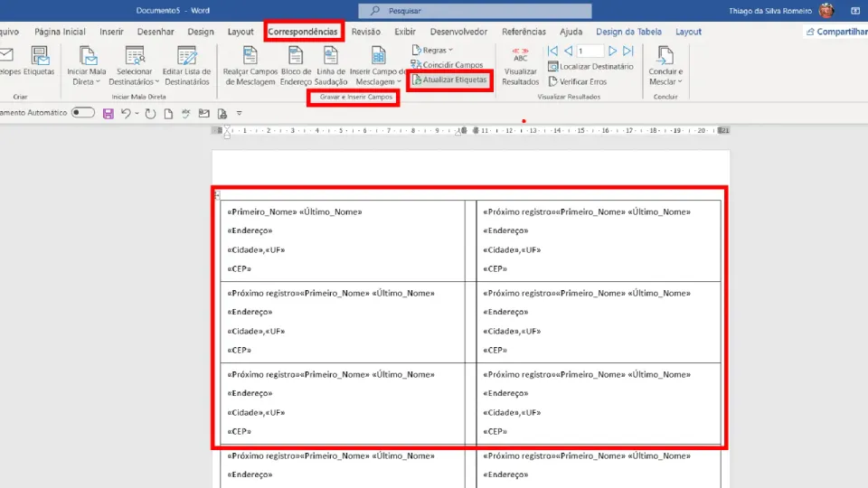The width and height of the screenshot is (868, 488).
Task: Click Coincidir Campos
Action: click(x=447, y=65)
